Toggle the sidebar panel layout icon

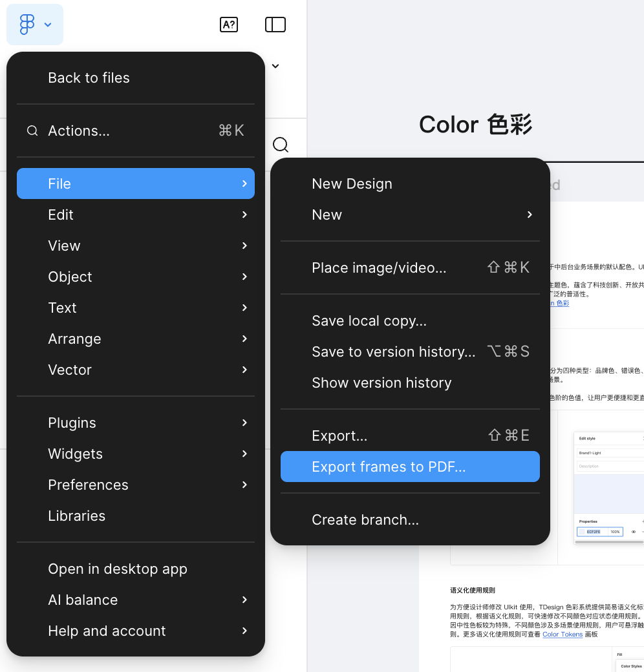(275, 25)
